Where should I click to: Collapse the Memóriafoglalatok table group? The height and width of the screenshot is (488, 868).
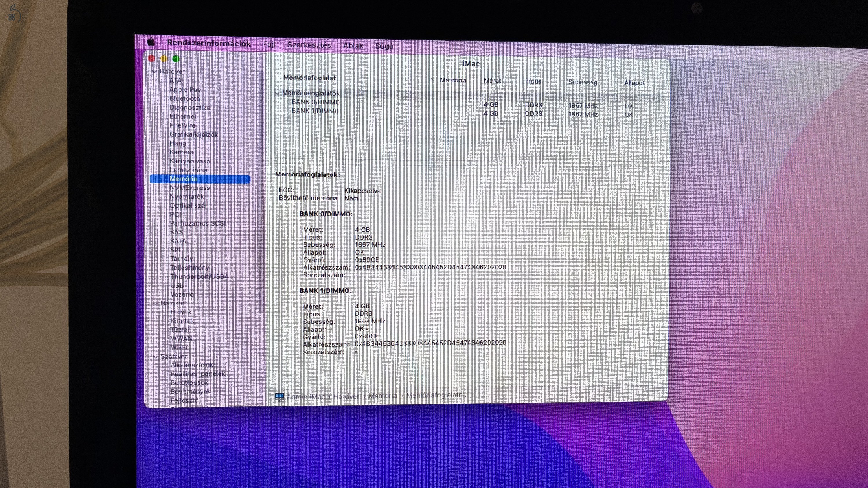277,93
